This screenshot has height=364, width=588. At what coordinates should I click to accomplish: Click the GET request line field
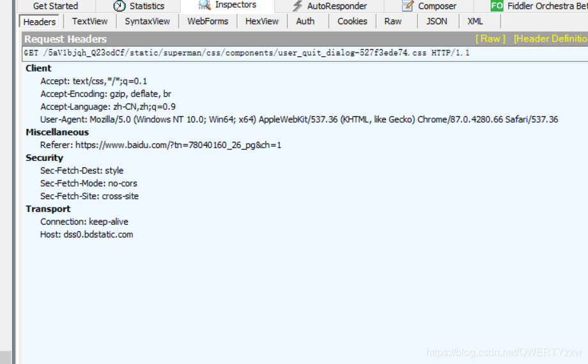tap(305, 53)
